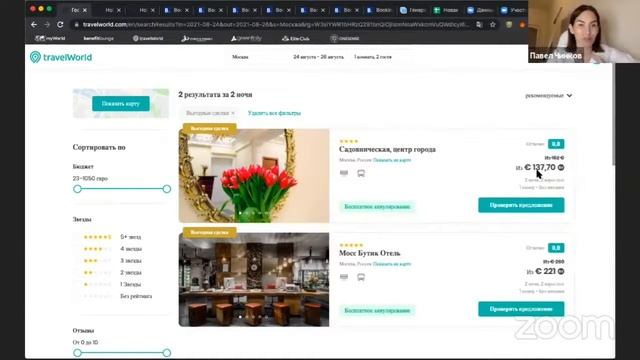Click the Zoom video thumbnail of Павел Чехов
The image size is (640, 360).
click(x=584, y=31)
